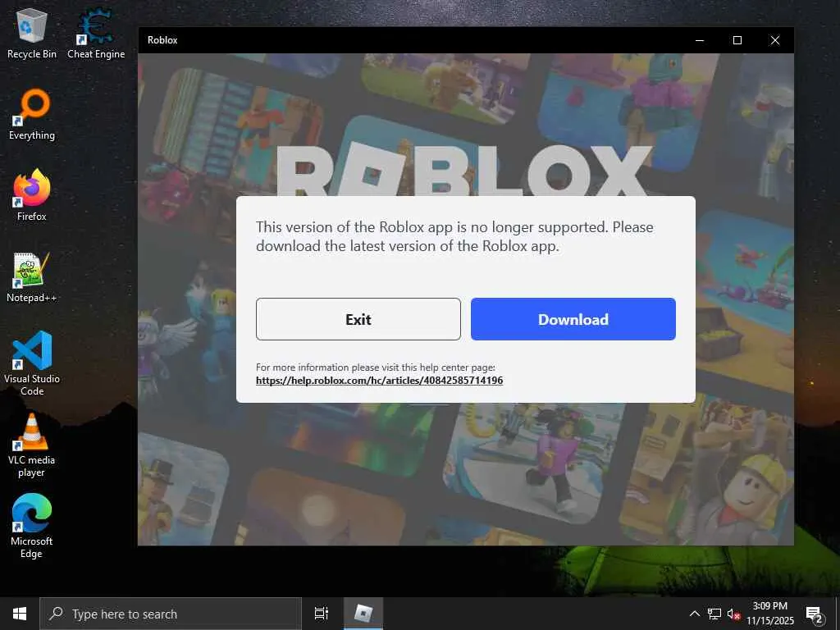The width and height of the screenshot is (840, 630).
Task: Open the Everything search shortcut
Action: point(32,115)
